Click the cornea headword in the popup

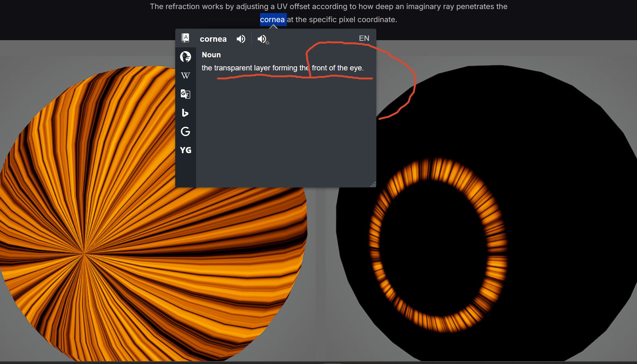(x=213, y=39)
